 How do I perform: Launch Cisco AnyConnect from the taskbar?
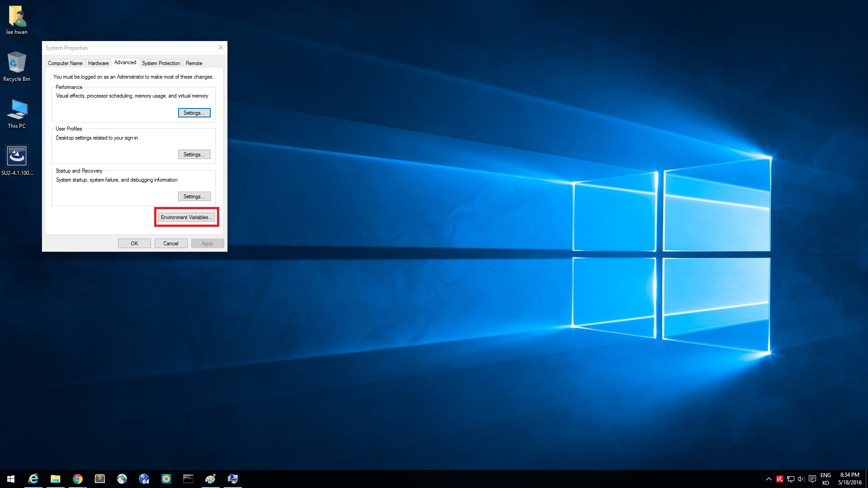[122, 479]
